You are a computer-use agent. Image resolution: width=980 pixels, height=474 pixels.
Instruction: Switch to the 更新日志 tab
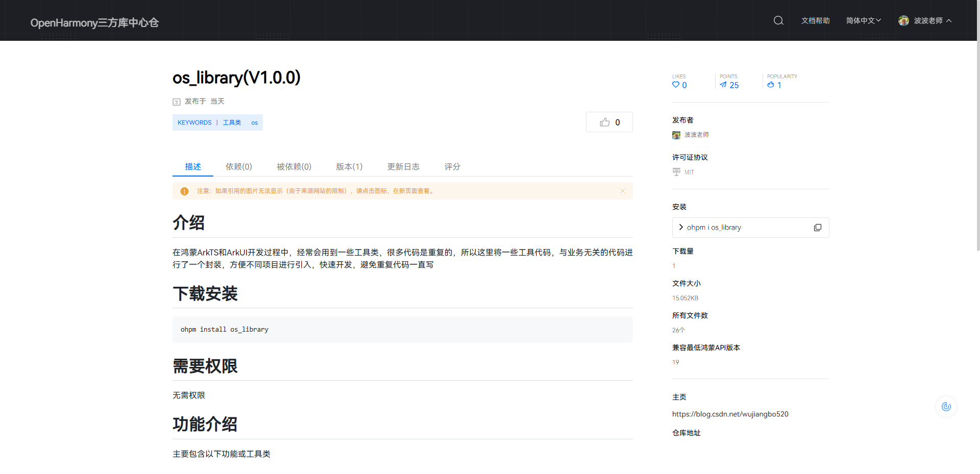[403, 166]
